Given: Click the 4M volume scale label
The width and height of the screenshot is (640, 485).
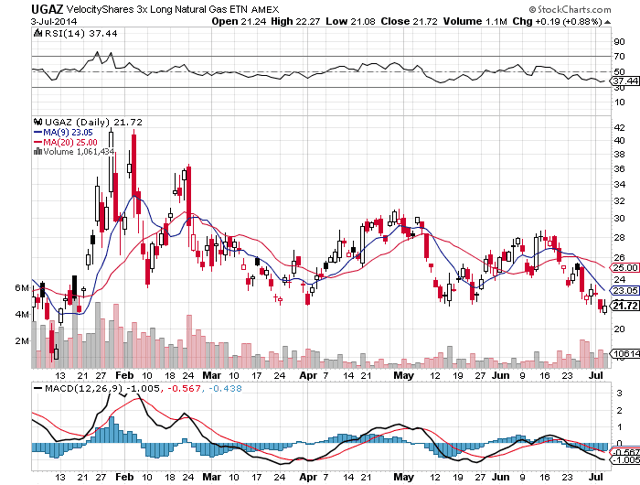Looking at the screenshot, I should [22, 314].
